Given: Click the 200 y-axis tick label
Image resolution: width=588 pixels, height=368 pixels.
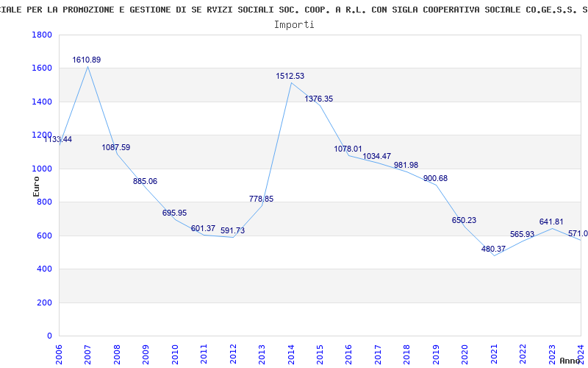Looking at the screenshot, I should coord(44,302).
